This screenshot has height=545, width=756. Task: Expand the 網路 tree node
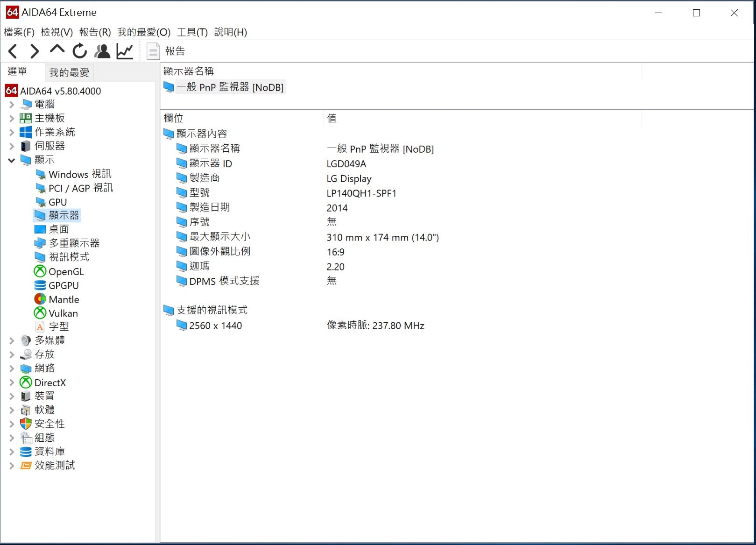tap(12, 368)
